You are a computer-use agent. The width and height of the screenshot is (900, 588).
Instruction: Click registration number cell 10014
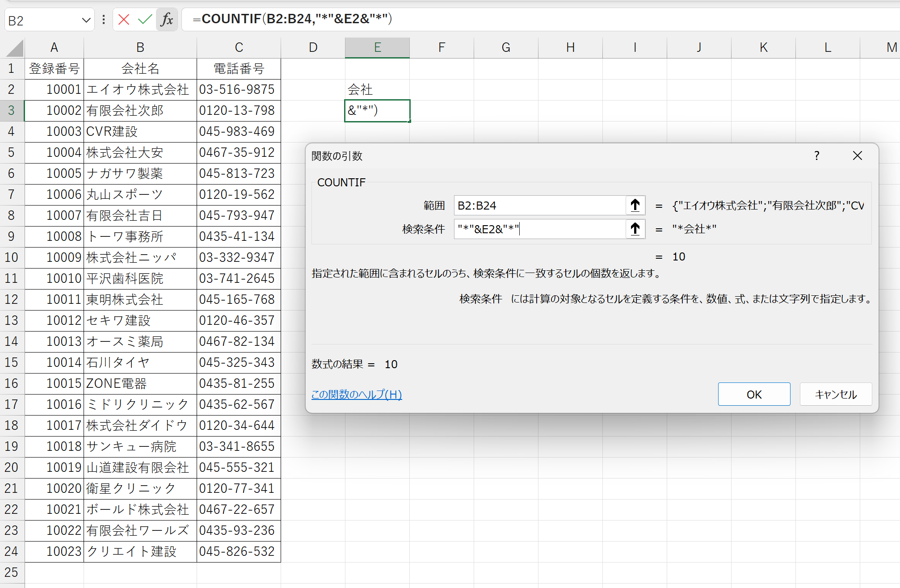pos(54,362)
